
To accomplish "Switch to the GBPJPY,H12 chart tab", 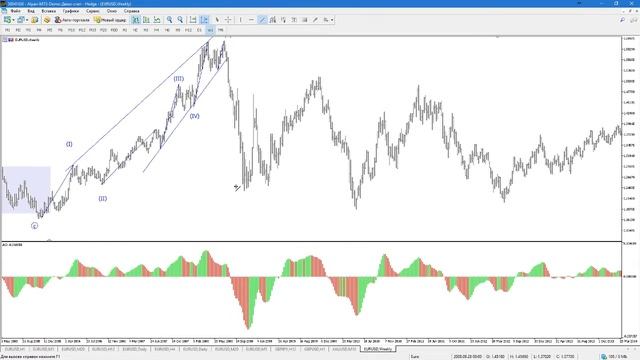I will tap(285, 349).
